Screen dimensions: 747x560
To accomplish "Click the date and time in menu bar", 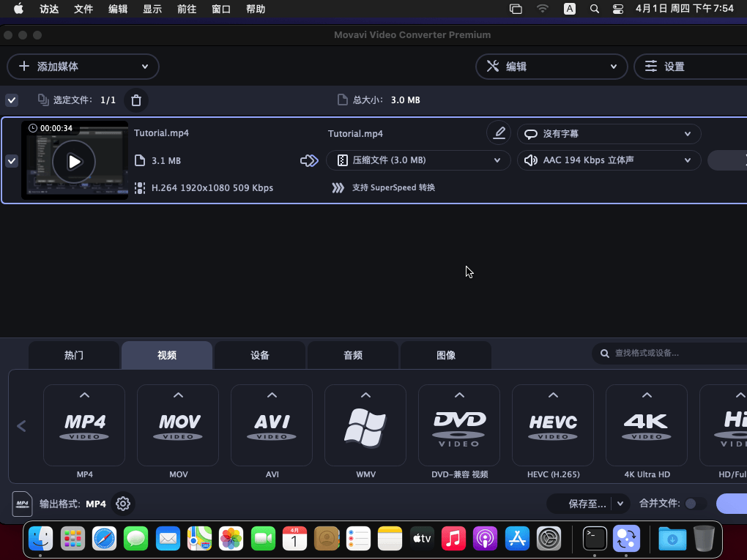I will 685,9.
